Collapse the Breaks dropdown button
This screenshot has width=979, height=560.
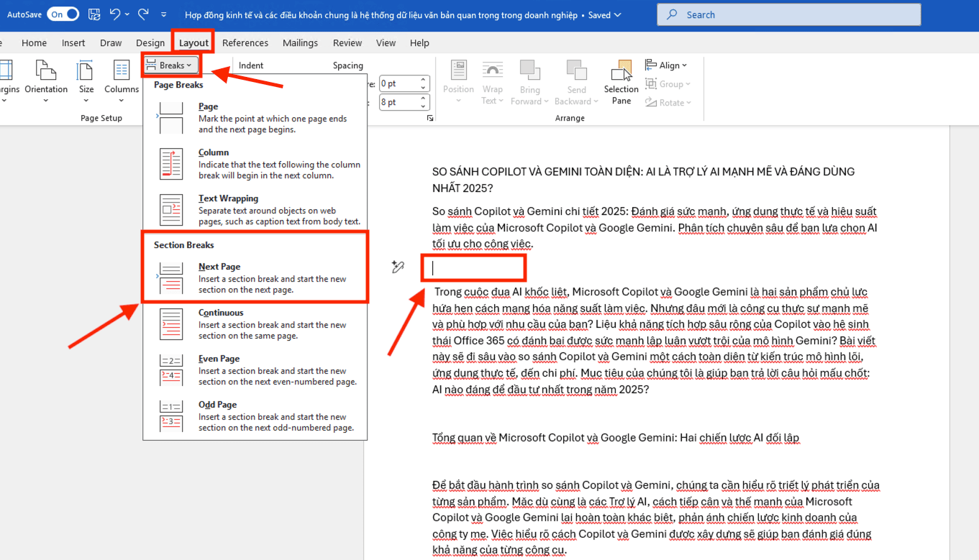coord(170,65)
